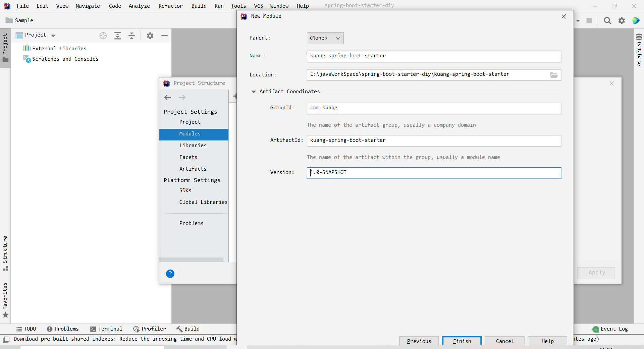Select Artifacts in Project Structure
This screenshot has height=349, width=644.
pos(193,169)
